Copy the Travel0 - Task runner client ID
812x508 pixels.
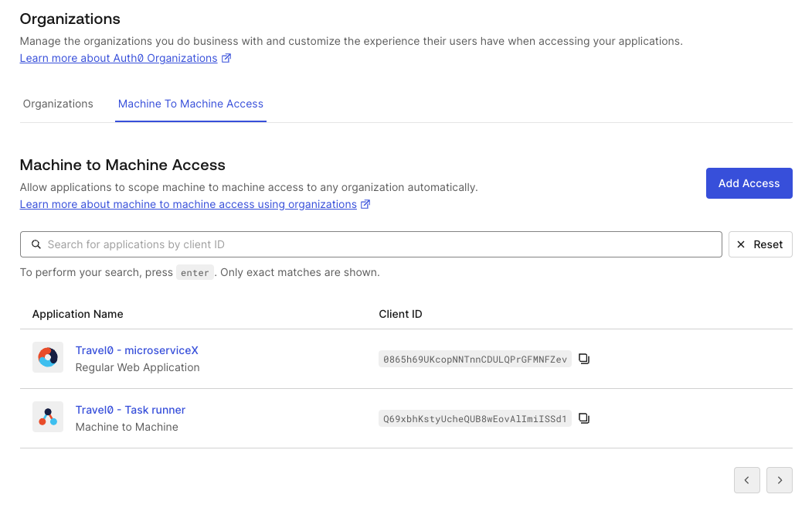(584, 418)
